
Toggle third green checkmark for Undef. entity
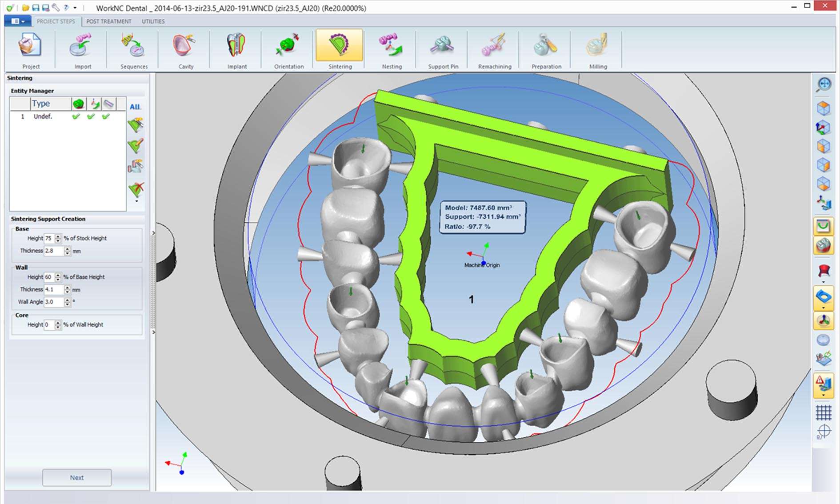click(x=106, y=116)
